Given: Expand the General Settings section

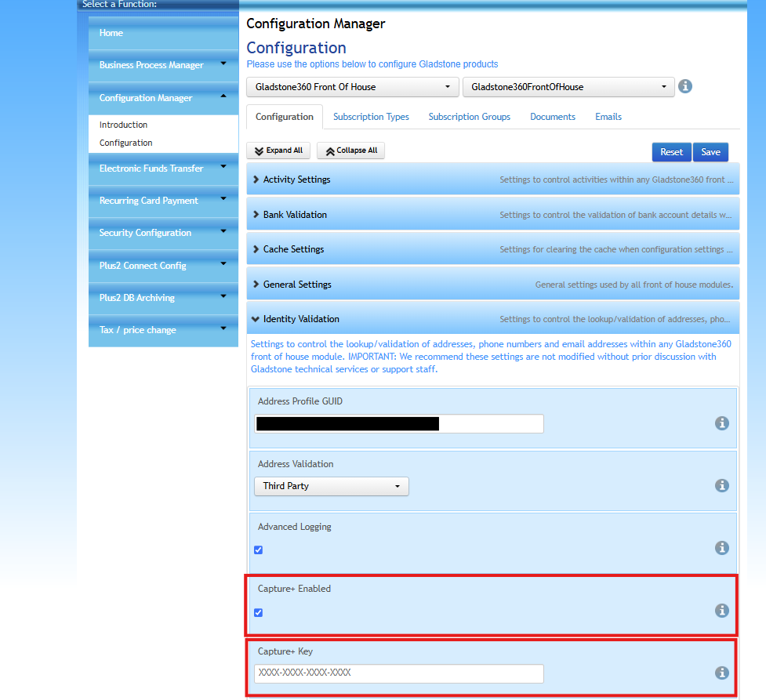Looking at the screenshot, I should [x=492, y=285].
